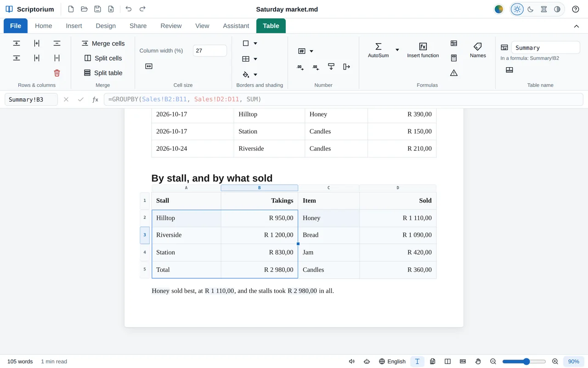Click the warning triangle error-check icon
Screen dimensions: 588x368
pos(454,73)
